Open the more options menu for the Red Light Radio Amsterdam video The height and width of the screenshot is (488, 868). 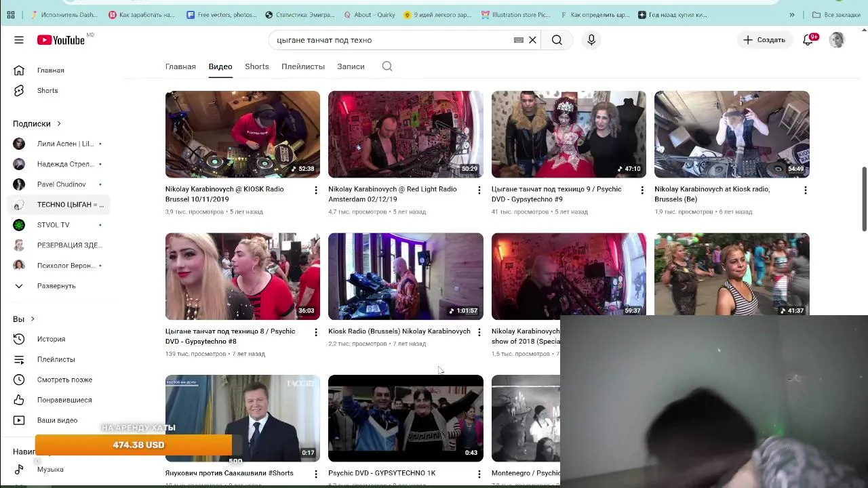pyautogui.click(x=479, y=190)
